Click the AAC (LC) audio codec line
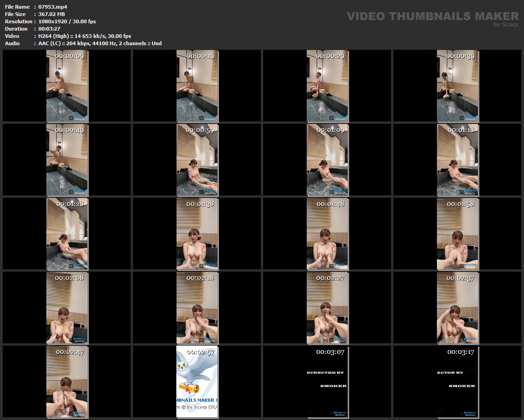Image resolution: width=524 pixels, height=420 pixels. click(x=100, y=43)
